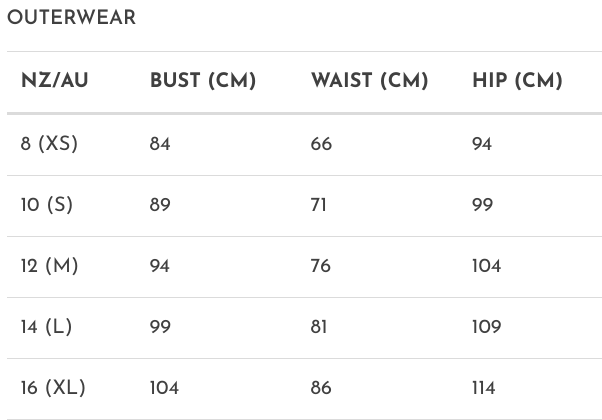Click waist value 76 in M row
The height and width of the screenshot is (420, 602).
tap(321, 266)
